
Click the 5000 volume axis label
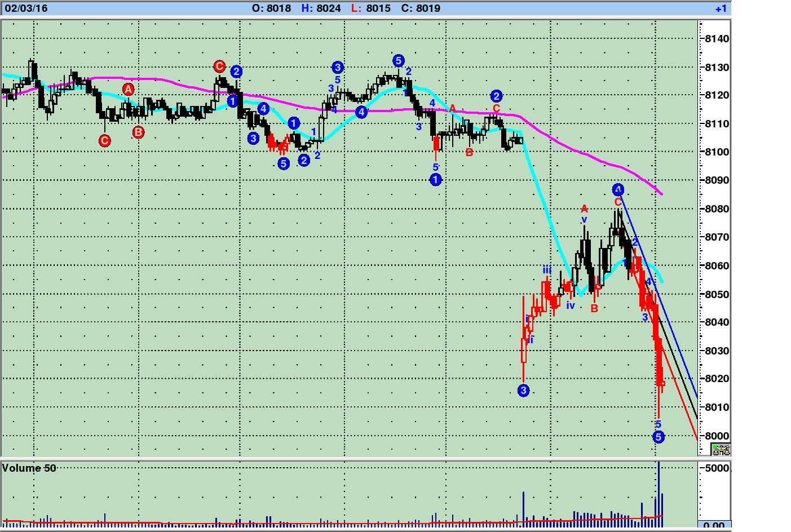point(717,468)
